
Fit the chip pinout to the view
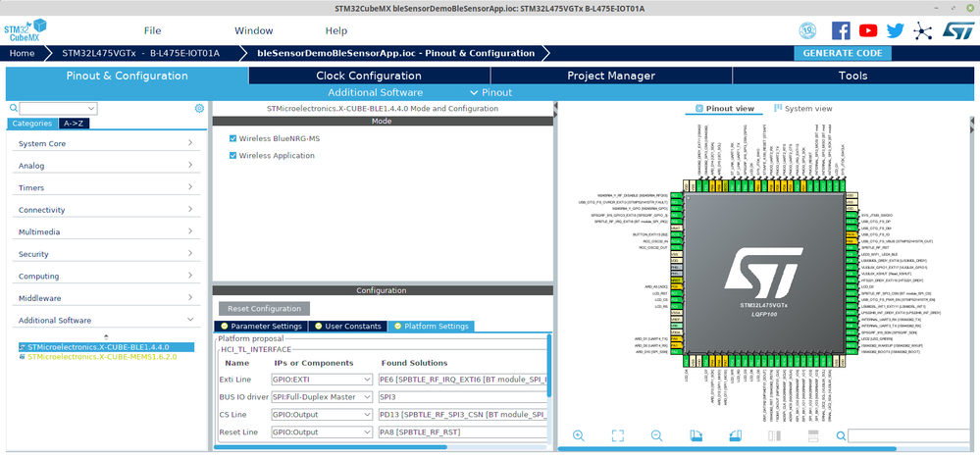pos(617,436)
